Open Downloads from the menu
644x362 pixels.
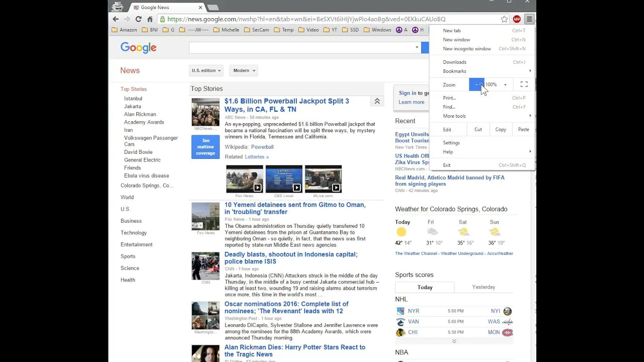tap(482, 62)
